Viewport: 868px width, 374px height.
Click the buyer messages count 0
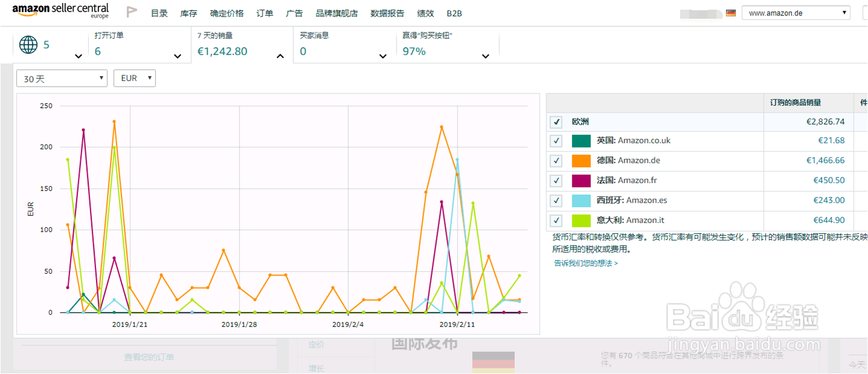click(303, 51)
